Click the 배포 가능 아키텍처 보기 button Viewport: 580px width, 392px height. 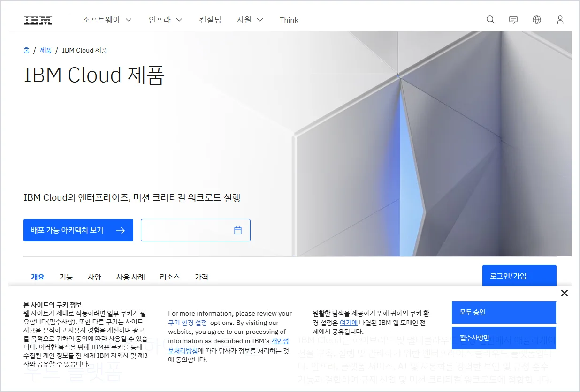point(78,230)
